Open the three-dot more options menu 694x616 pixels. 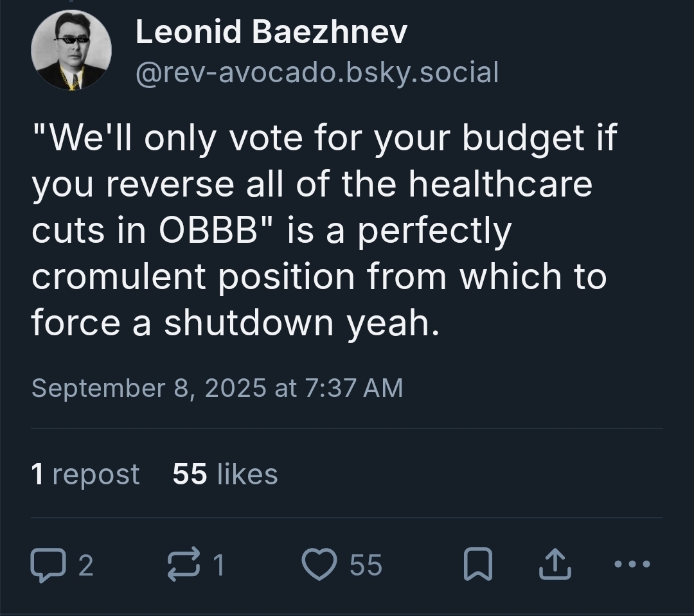[632, 565]
